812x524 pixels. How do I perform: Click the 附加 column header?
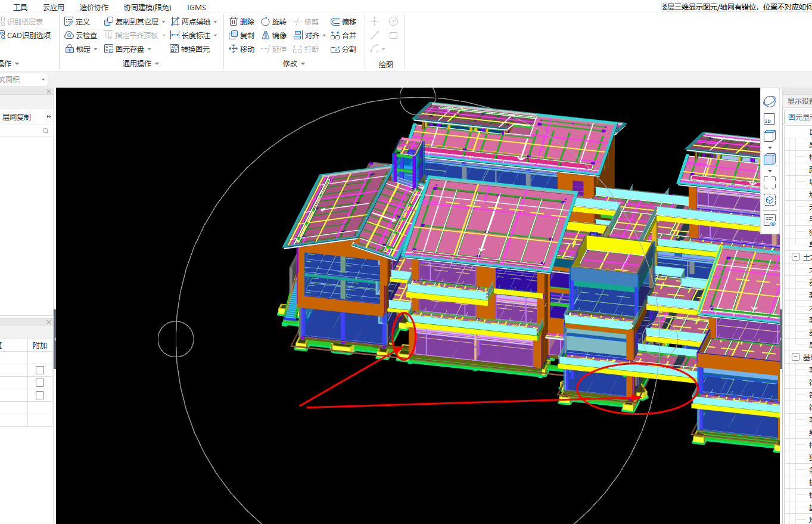pos(40,345)
